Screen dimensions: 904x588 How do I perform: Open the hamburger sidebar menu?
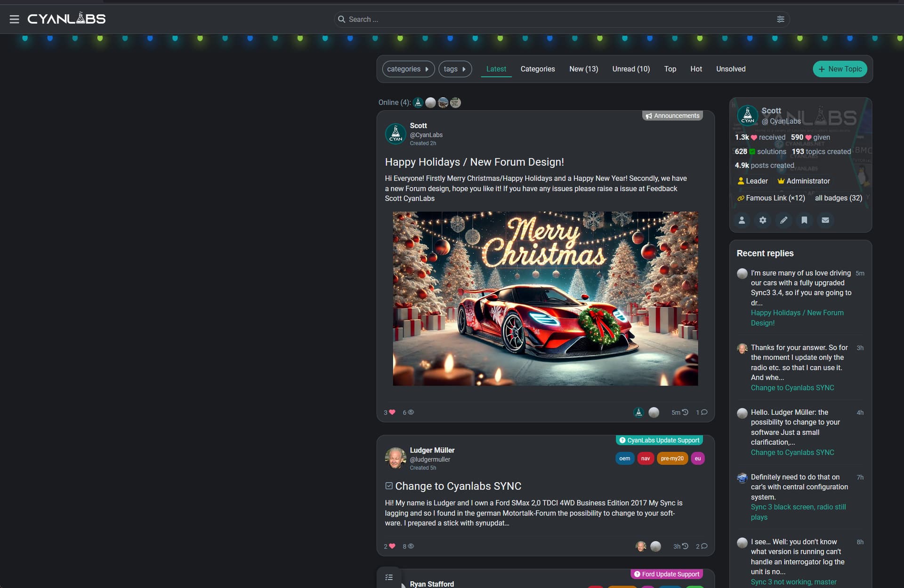click(14, 19)
